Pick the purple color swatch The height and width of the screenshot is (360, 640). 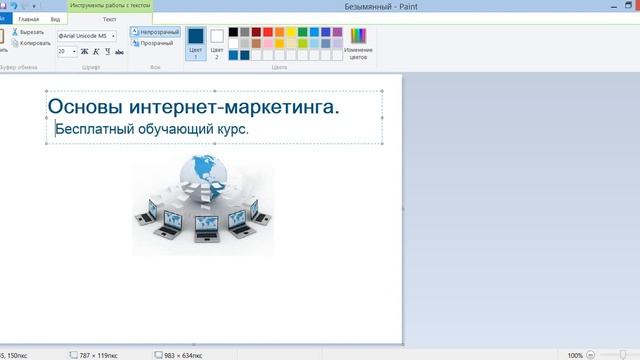click(337, 32)
